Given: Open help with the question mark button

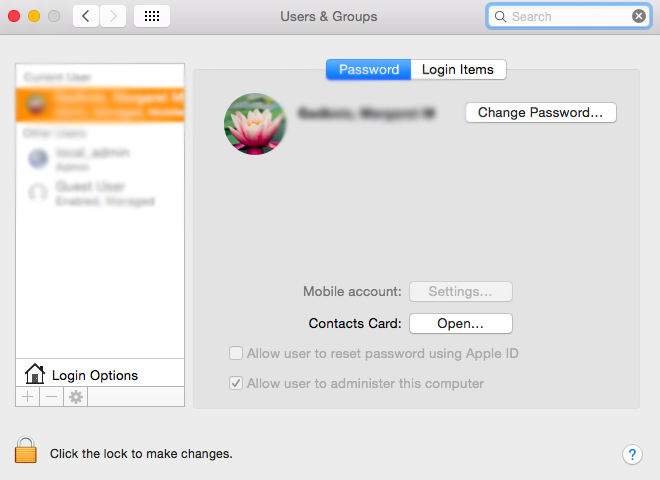Looking at the screenshot, I should [x=632, y=454].
